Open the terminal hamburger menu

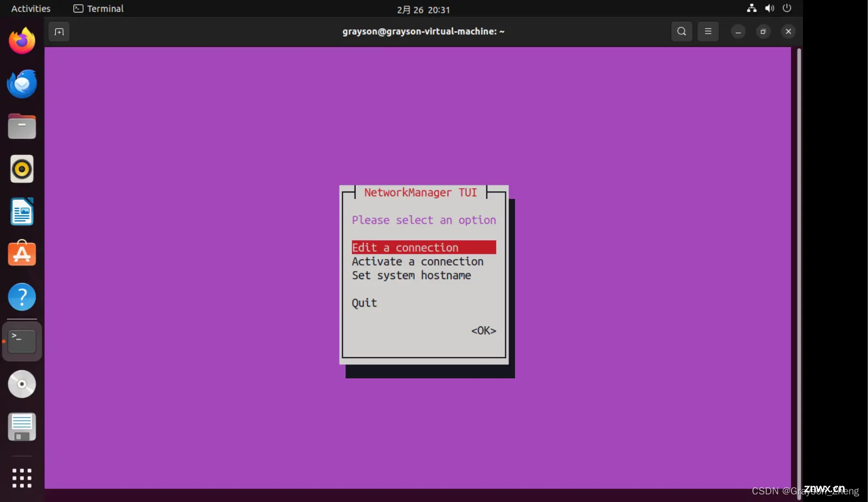[x=708, y=31]
